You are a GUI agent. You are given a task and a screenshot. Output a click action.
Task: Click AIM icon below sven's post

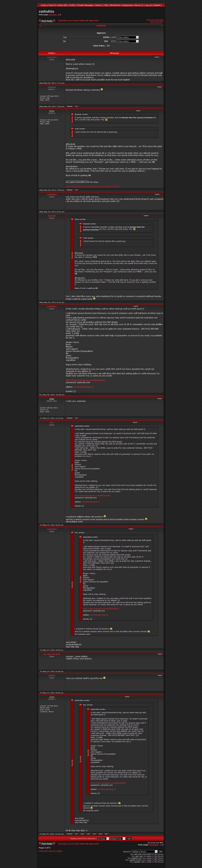click(88, 834)
